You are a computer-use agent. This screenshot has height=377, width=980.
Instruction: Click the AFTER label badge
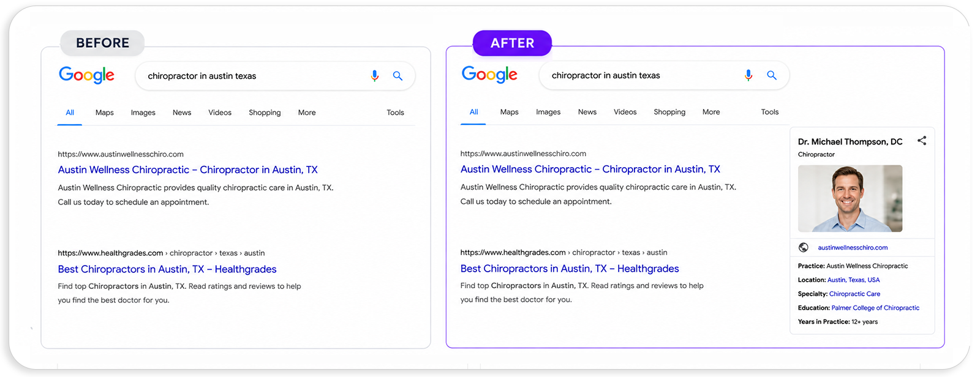pos(512,43)
